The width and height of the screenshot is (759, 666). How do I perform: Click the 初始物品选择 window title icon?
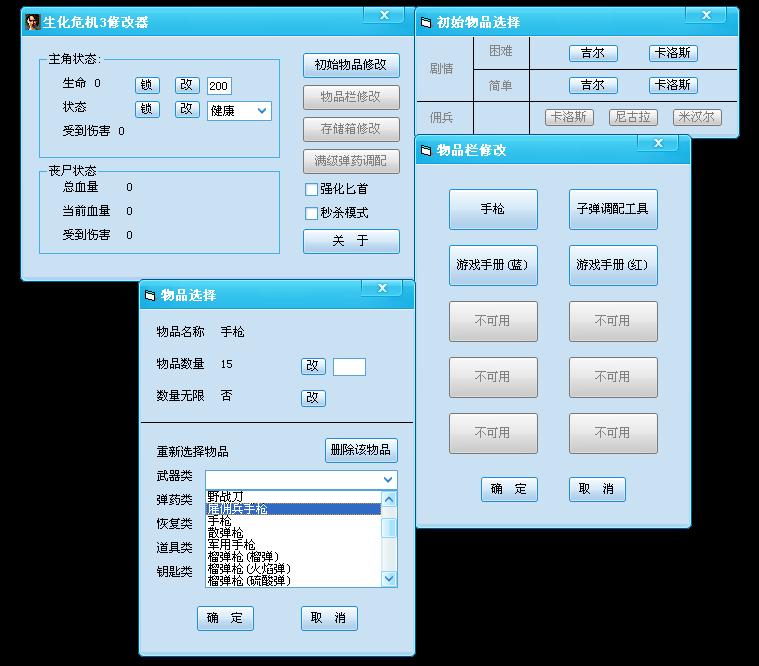point(427,22)
